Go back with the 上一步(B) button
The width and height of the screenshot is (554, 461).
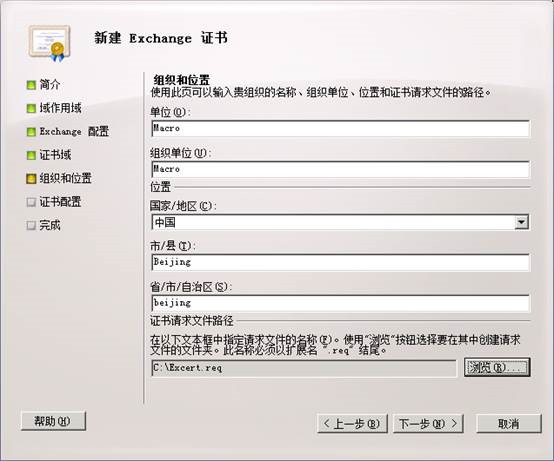coord(352,424)
